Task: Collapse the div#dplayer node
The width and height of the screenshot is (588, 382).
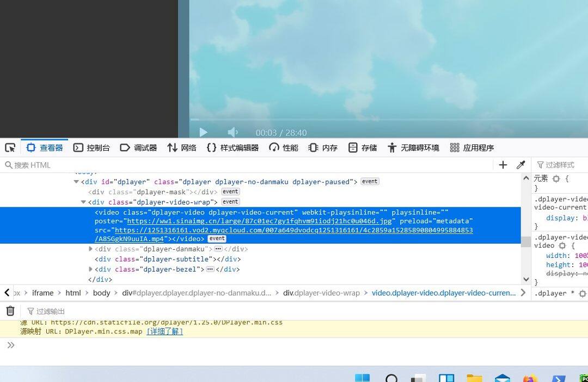Action: tap(76, 182)
